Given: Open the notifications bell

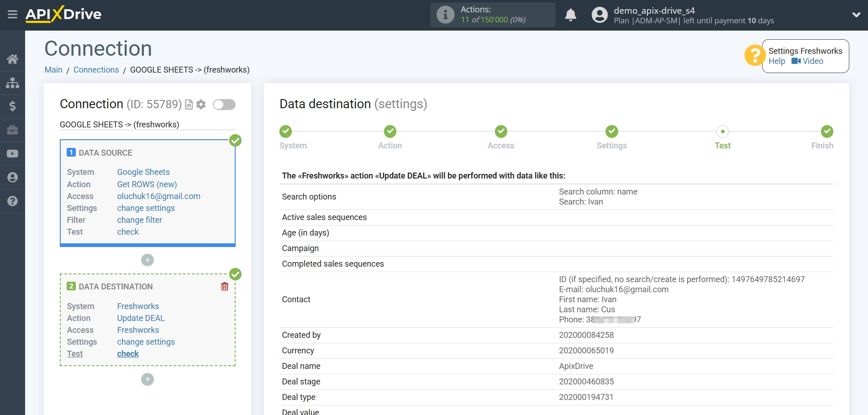Looking at the screenshot, I should (x=570, y=15).
